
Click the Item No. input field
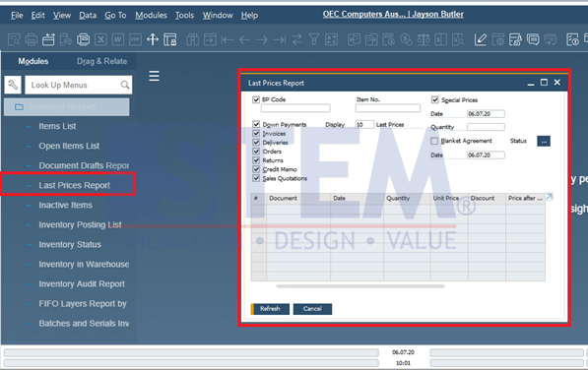388,108
